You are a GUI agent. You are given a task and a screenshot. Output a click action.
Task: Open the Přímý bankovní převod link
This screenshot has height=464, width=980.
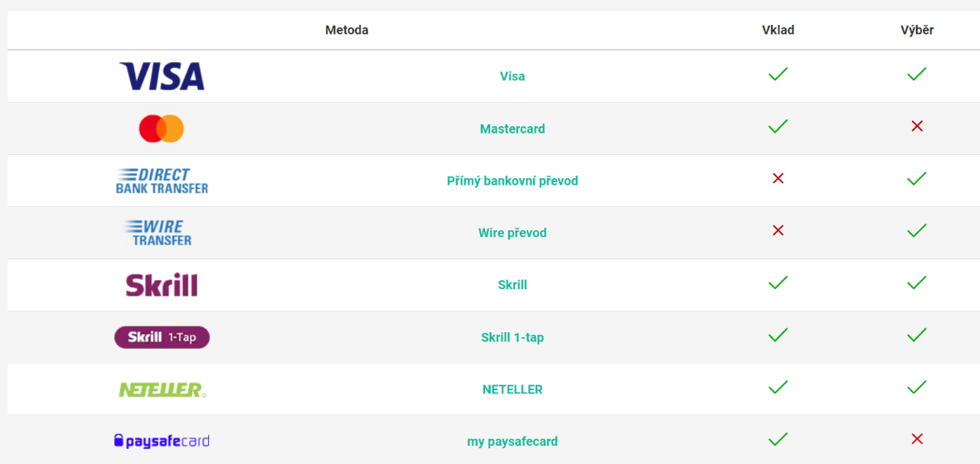(x=512, y=181)
